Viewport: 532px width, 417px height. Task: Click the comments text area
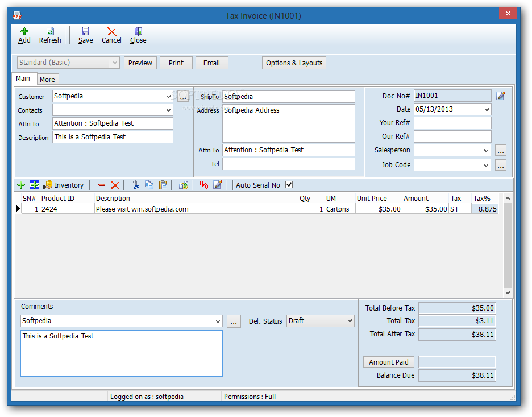tap(122, 353)
